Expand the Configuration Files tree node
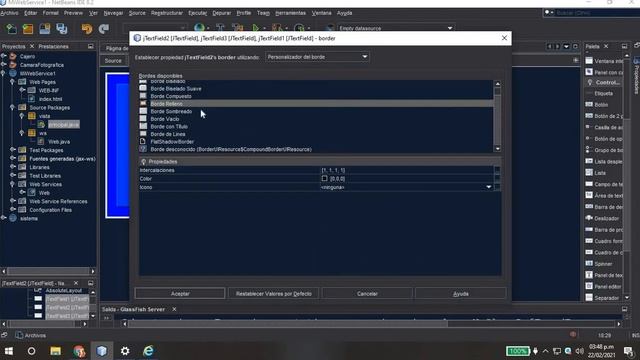This screenshot has width=640, height=360. pos(12,210)
